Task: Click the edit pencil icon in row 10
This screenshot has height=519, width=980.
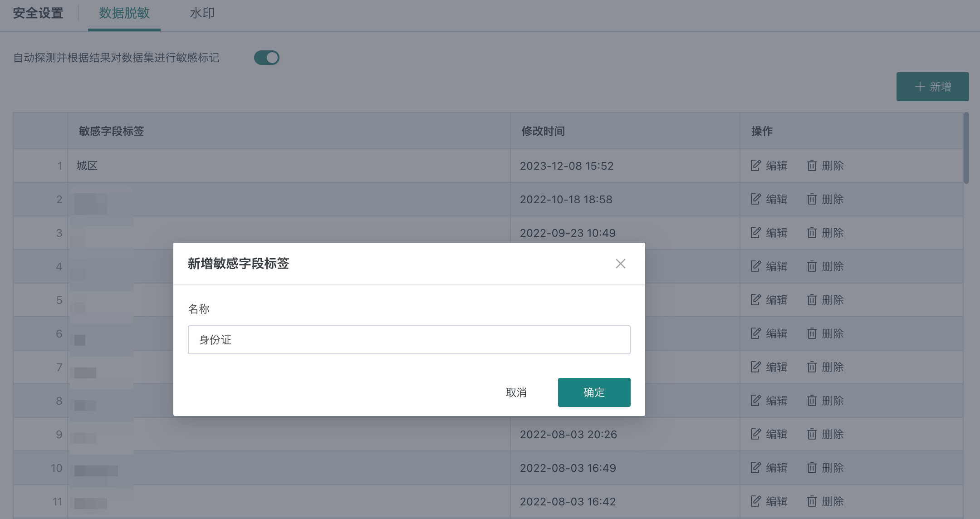Action: pyautogui.click(x=755, y=468)
